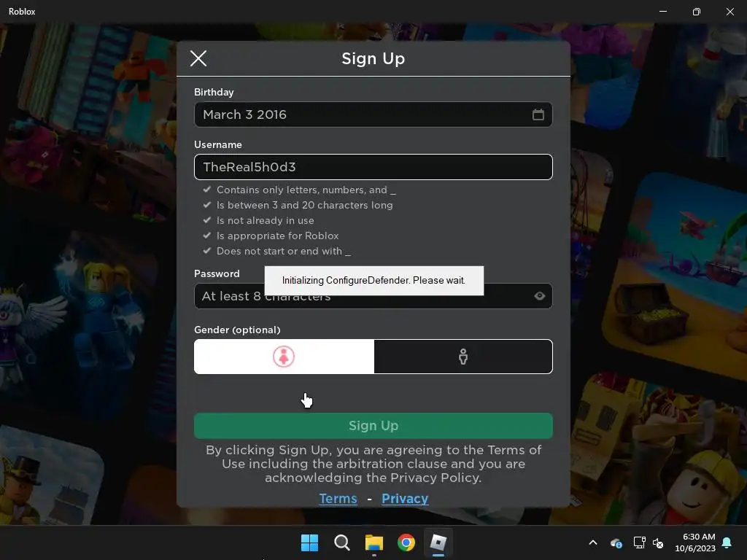Click the muted volume tray icon

658,542
